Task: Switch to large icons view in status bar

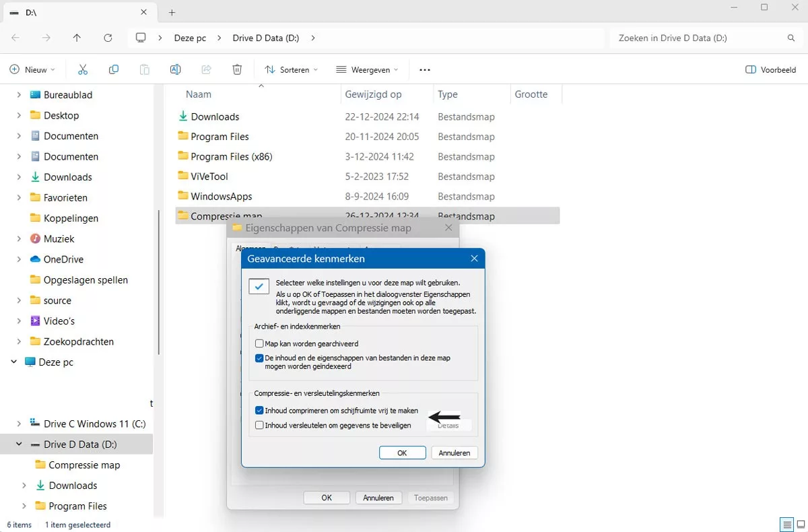Action: [x=800, y=525]
